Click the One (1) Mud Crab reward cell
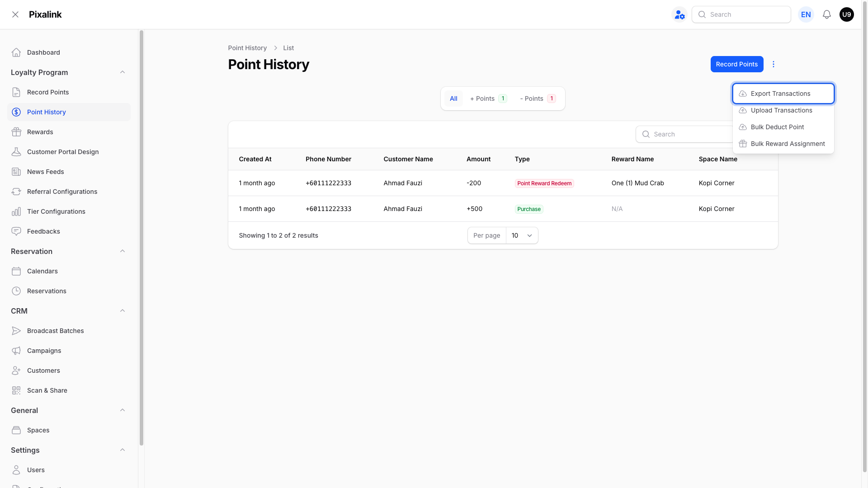The width and height of the screenshot is (868, 488). 637,183
